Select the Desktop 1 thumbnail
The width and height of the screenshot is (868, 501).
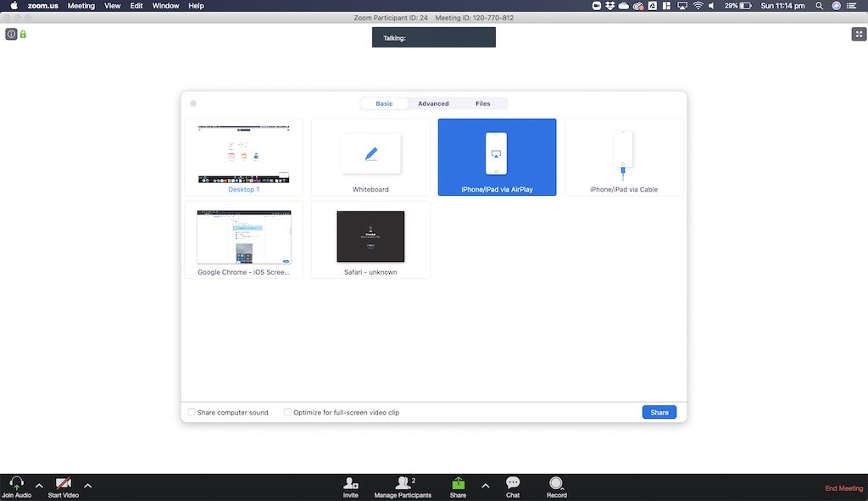click(x=243, y=157)
